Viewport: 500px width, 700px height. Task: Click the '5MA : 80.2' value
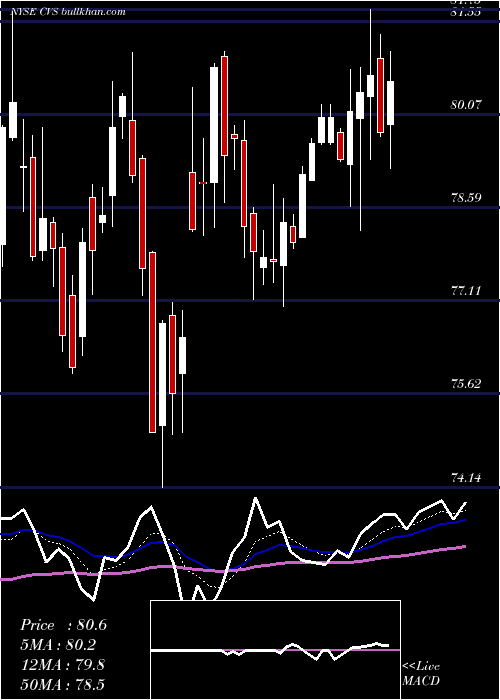(x=58, y=645)
